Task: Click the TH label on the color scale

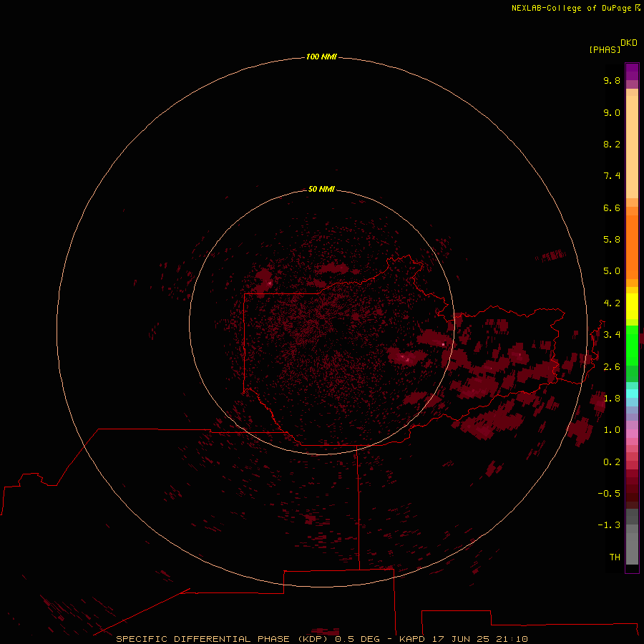Action: coord(615,557)
